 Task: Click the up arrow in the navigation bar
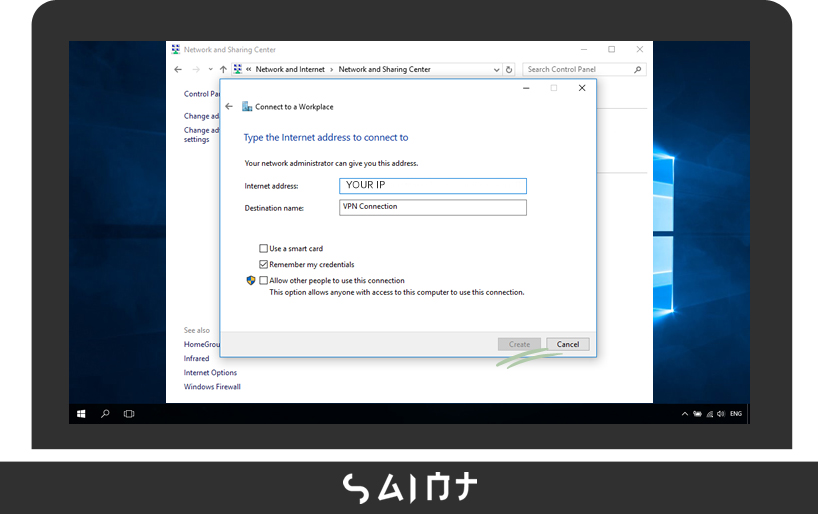point(223,70)
